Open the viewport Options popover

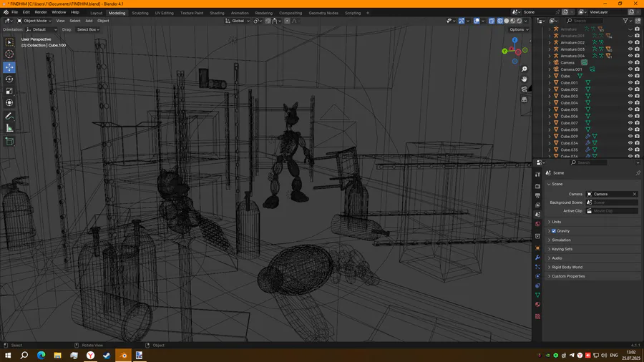[519, 29]
